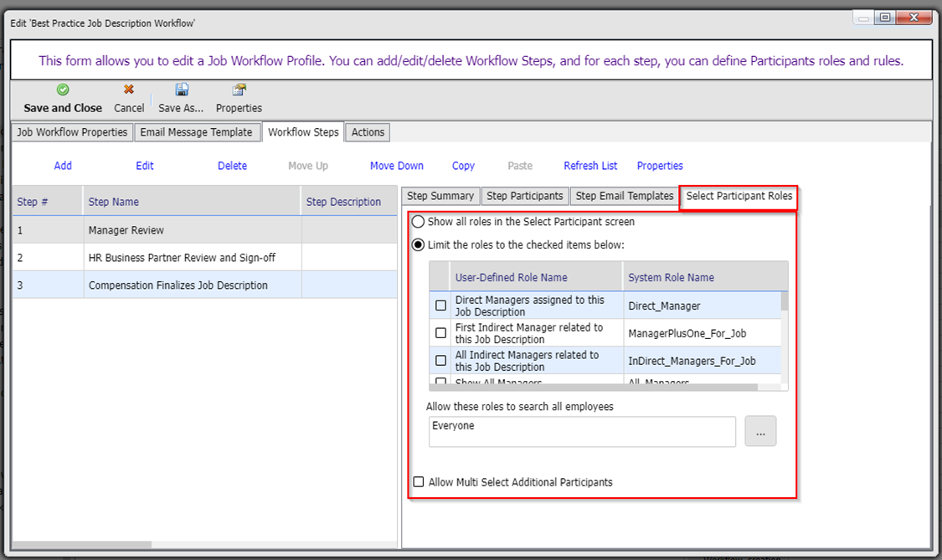The image size is (942, 560).
Task: Switch to the Actions tab
Action: [368, 132]
